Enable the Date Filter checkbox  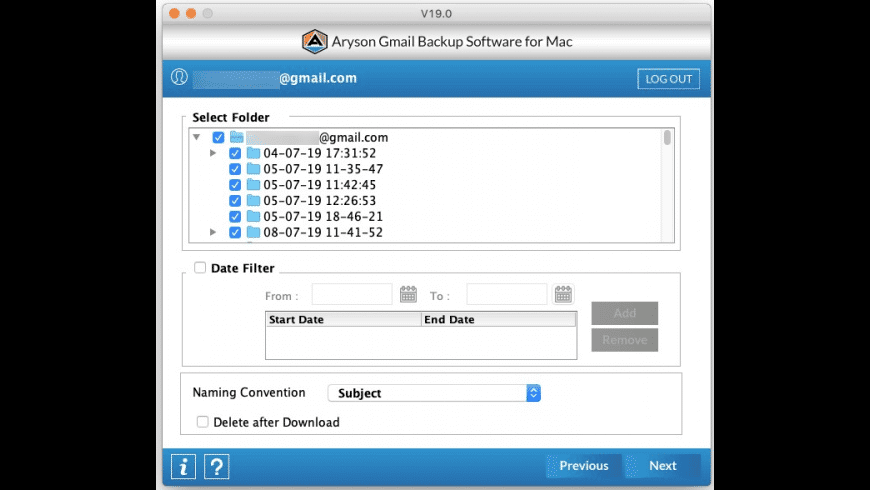[200, 267]
